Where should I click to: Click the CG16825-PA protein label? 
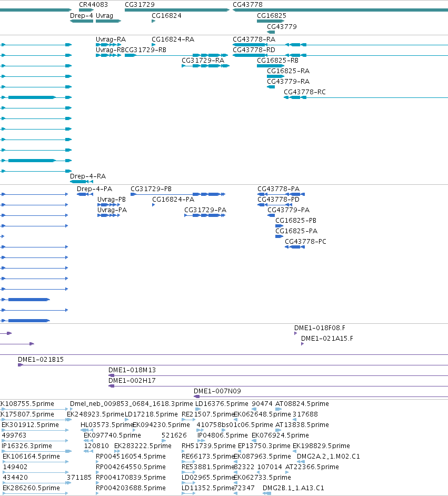click(x=296, y=231)
